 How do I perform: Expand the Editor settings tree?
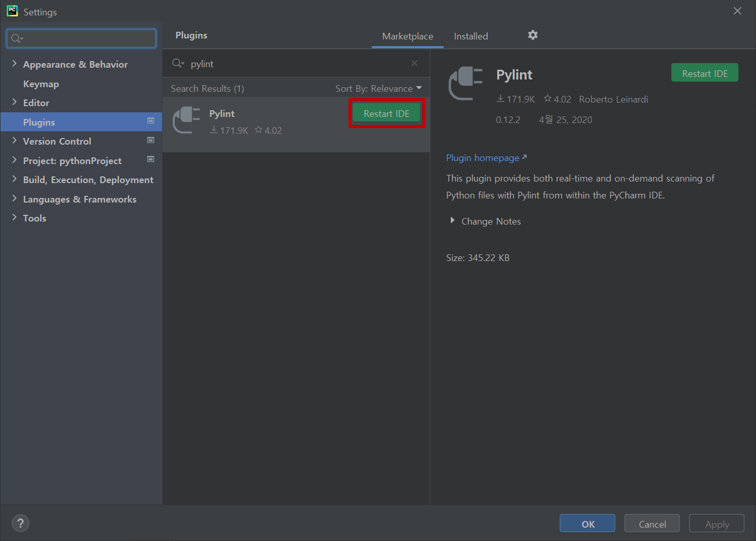click(14, 102)
